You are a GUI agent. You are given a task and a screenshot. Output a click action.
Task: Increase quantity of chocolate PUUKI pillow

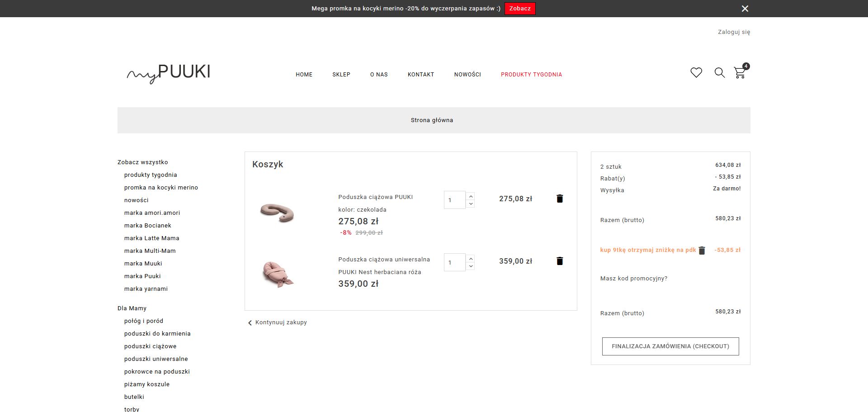pos(471,196)
